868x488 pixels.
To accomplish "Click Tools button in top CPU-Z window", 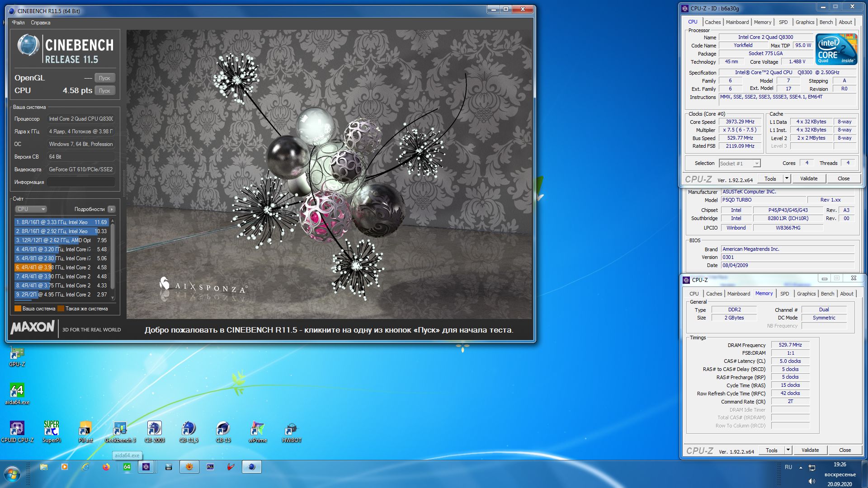I will pos(770,178).
